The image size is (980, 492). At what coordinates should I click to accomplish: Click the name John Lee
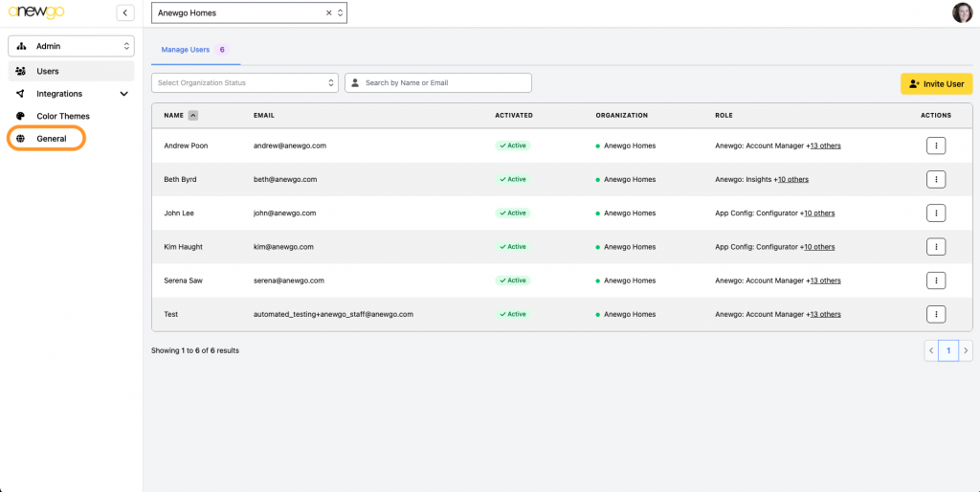(x=179, y=213)
